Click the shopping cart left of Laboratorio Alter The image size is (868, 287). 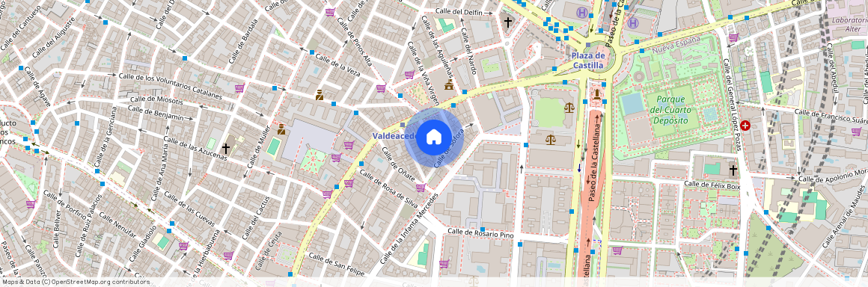(733, 37)
